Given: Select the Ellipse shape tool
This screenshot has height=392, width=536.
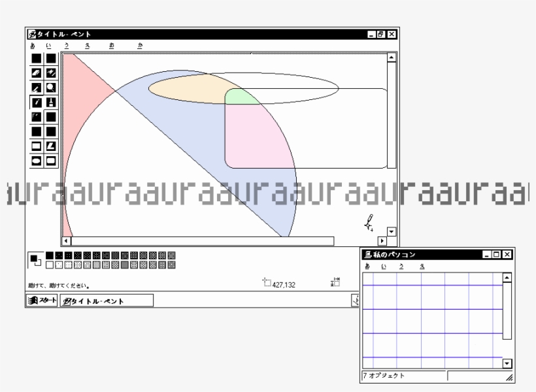Looking at the screenshot, I should (x=37, y=160).
